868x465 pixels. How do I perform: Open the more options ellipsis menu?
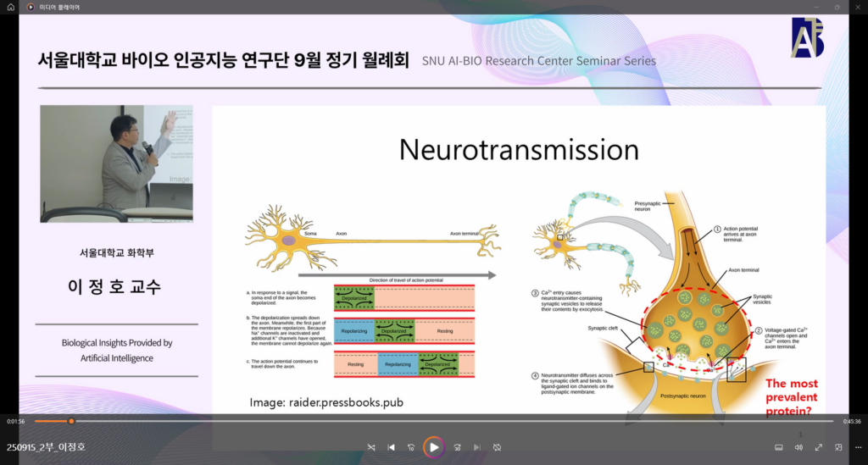[x=858, y=447]
